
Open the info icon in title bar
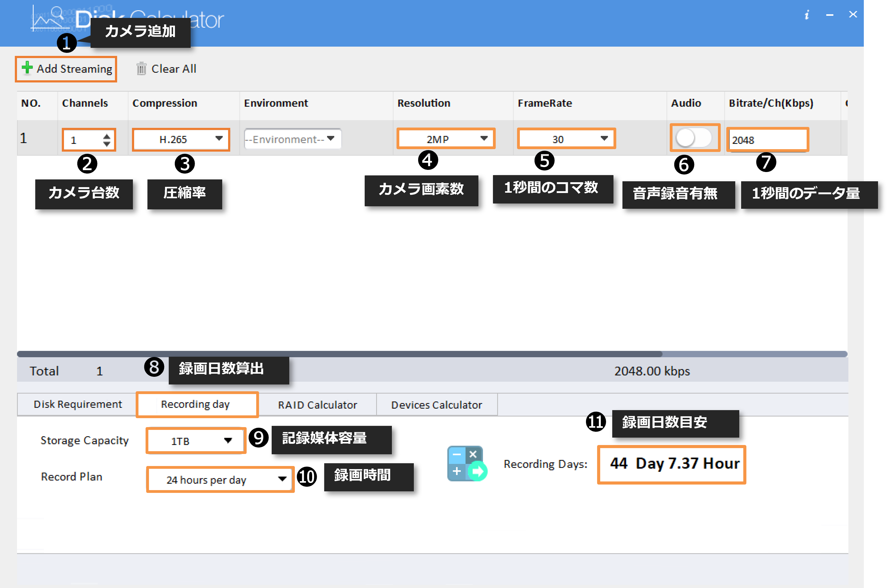tap(807, 15)
